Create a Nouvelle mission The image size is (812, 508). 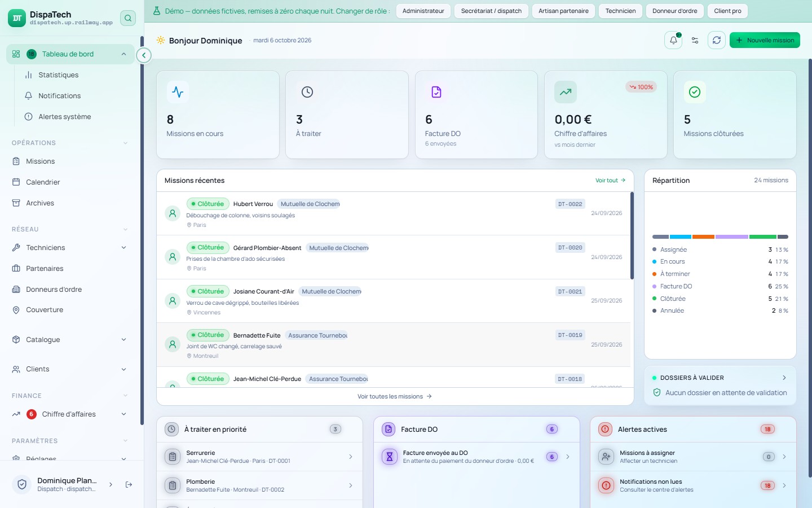[x=765, y=40]
